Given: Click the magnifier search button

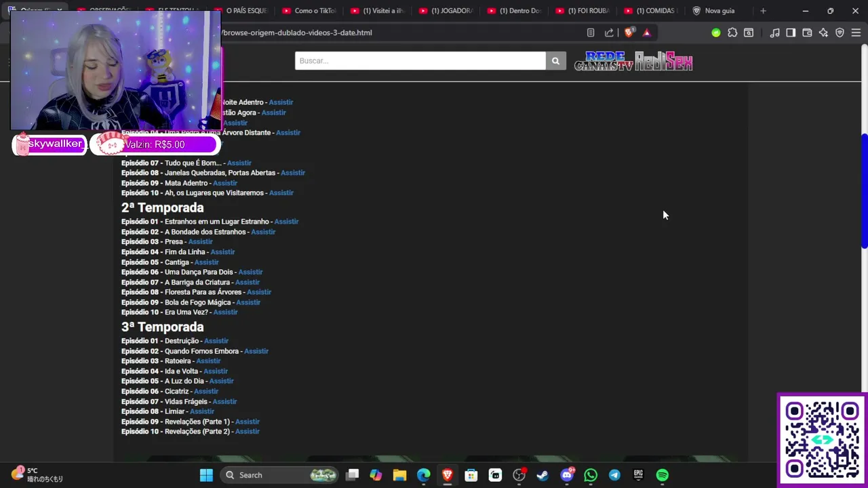Looking at the screenshot, I should pos(555,61).
